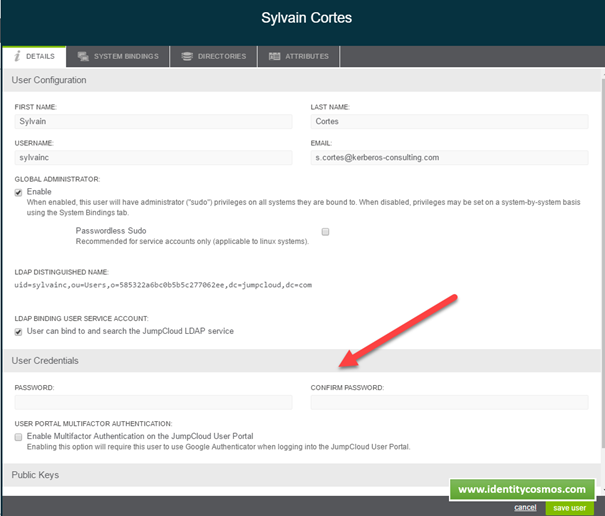Click the Sylvain Cortes title
The image size is (605, 516).
point(306,18)
